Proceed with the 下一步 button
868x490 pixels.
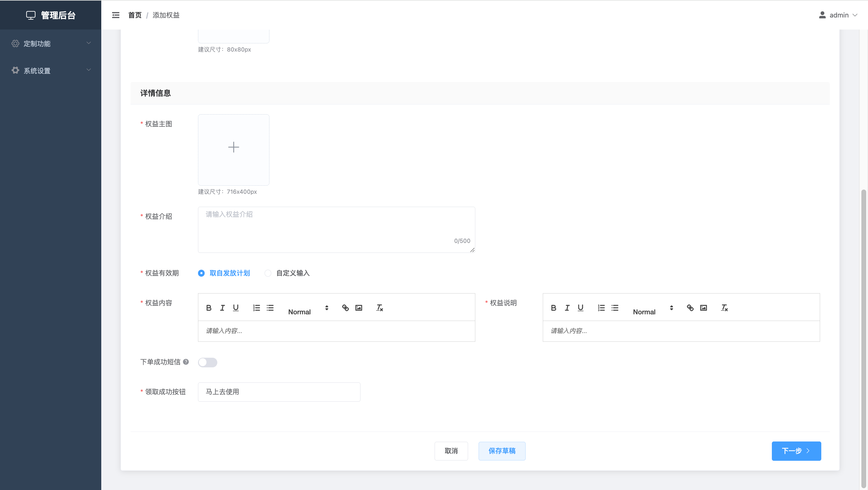point(797,451)
